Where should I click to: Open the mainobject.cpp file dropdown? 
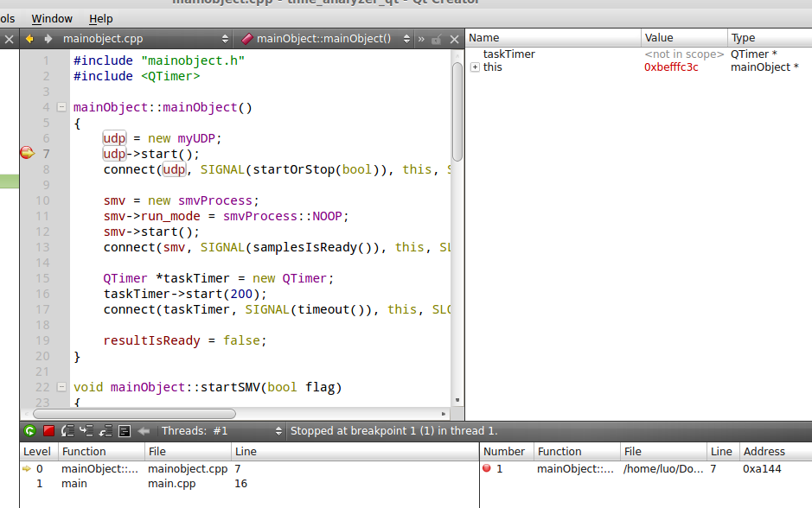point(145,39)
